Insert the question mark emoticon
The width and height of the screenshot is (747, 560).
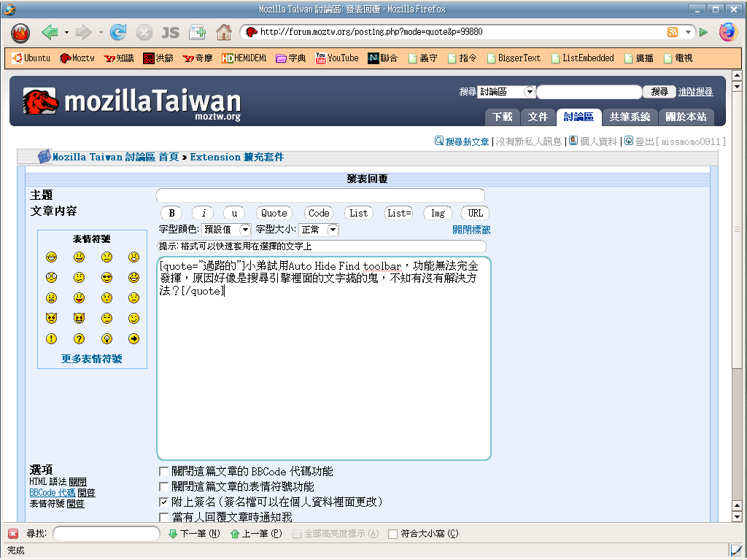(79, 338)
